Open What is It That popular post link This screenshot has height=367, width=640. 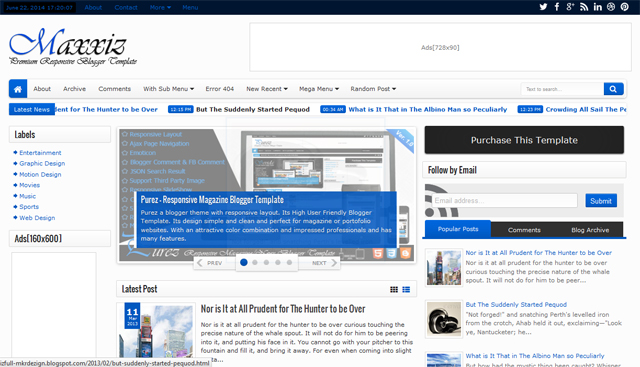(535, 356)
